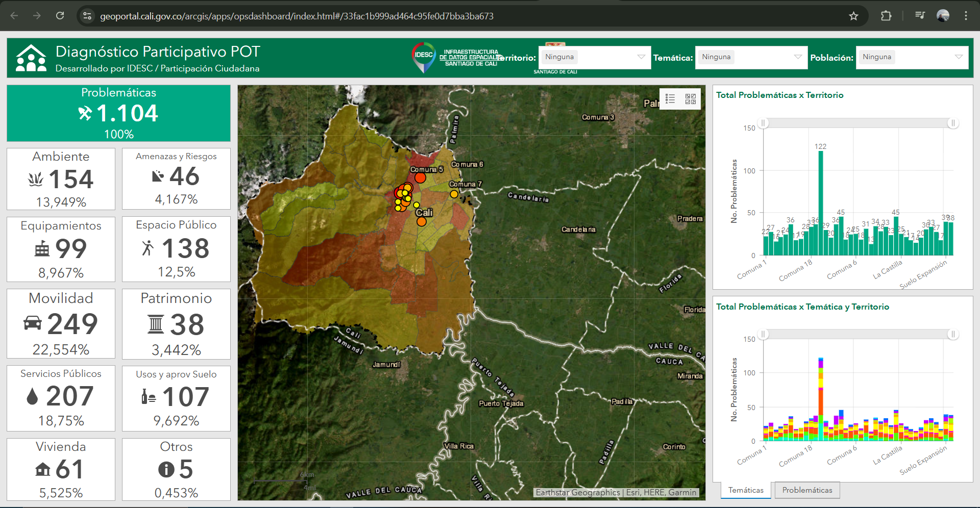This screenshot has width=980, height=508.
Task: Reload the page
Action: pos(60,16)
